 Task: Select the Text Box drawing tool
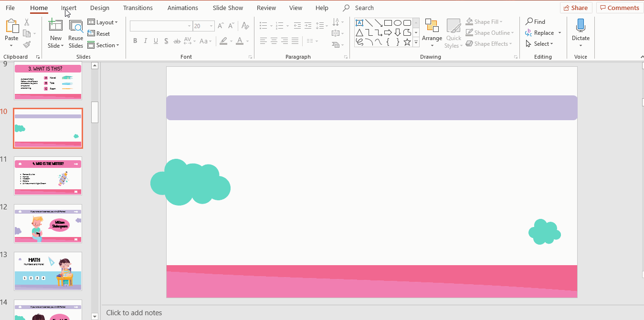(x=359, y=22)
